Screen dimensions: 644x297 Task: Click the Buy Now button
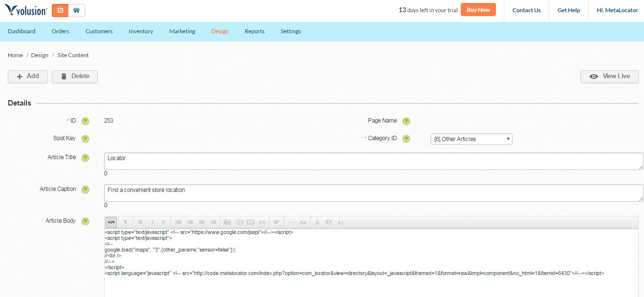tap(478, 10)
